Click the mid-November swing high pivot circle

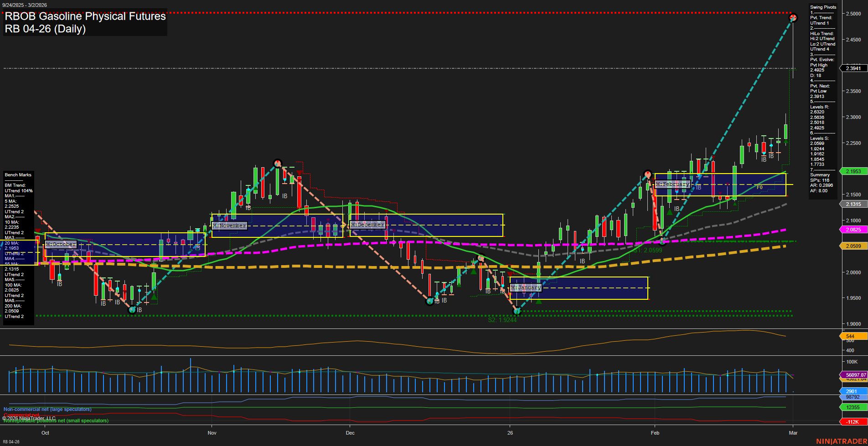278,163
